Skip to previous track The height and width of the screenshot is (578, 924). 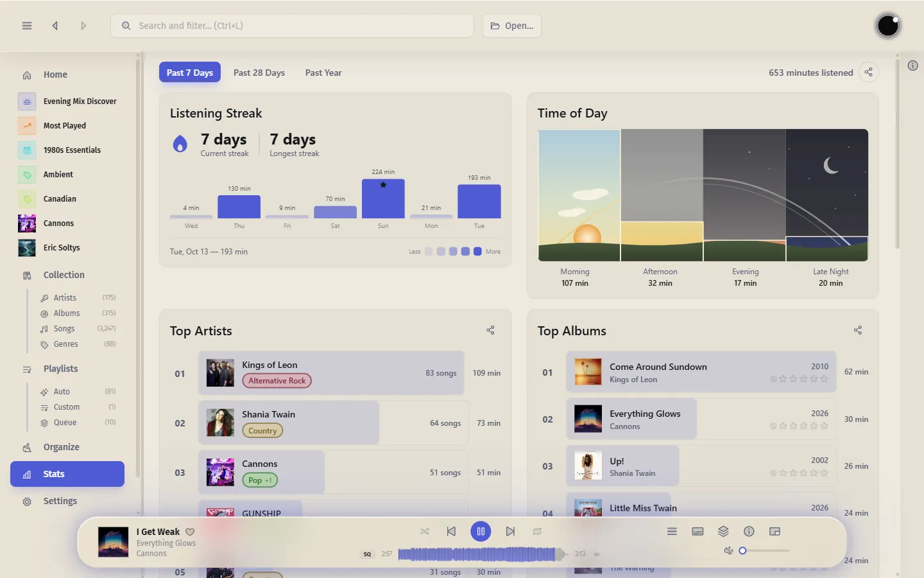click(451, 531)
